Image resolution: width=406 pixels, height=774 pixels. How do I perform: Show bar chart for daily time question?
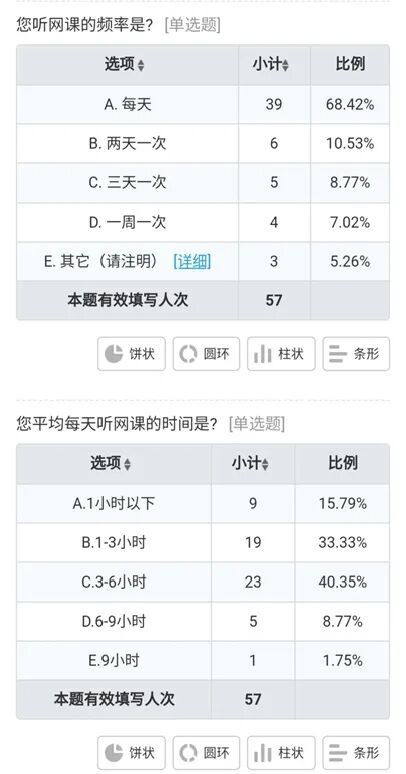click(x=356, y=752)
